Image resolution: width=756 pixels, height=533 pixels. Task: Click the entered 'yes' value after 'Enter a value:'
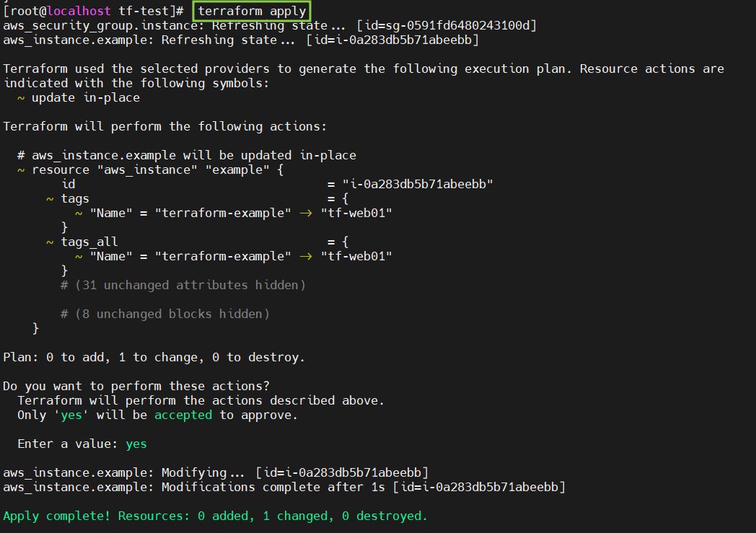pyautogui.click(x=136, y=444)
